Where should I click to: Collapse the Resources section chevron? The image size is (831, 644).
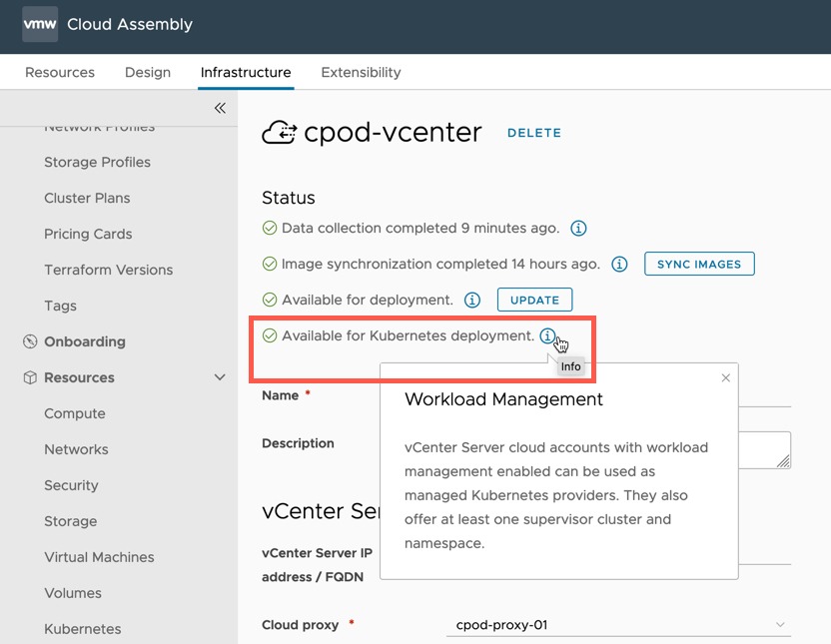(220, 377)
